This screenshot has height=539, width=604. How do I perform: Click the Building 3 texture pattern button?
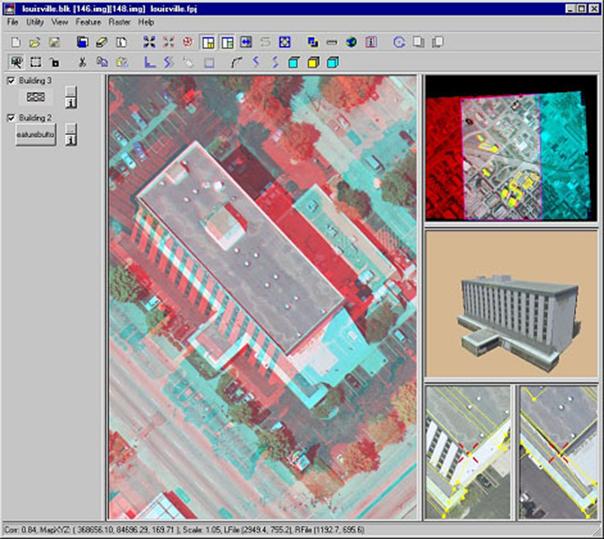pyautogui.click(x=35, y=97)
